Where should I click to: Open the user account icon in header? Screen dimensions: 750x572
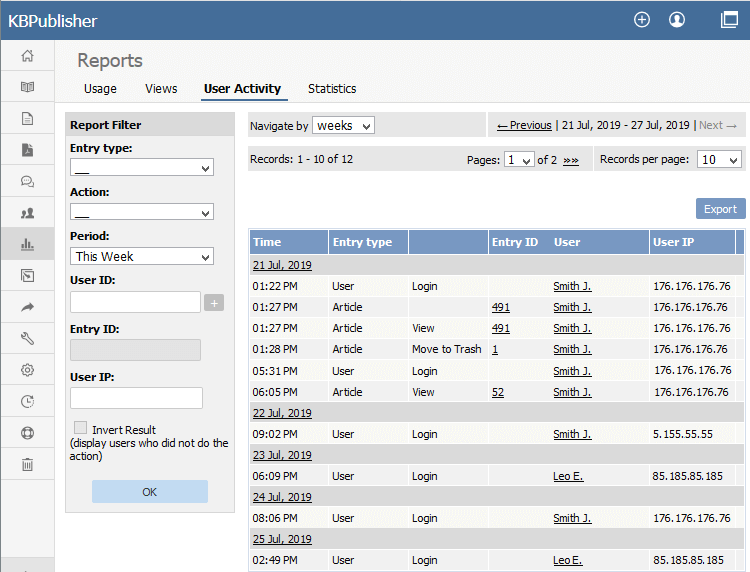(676, 20)
